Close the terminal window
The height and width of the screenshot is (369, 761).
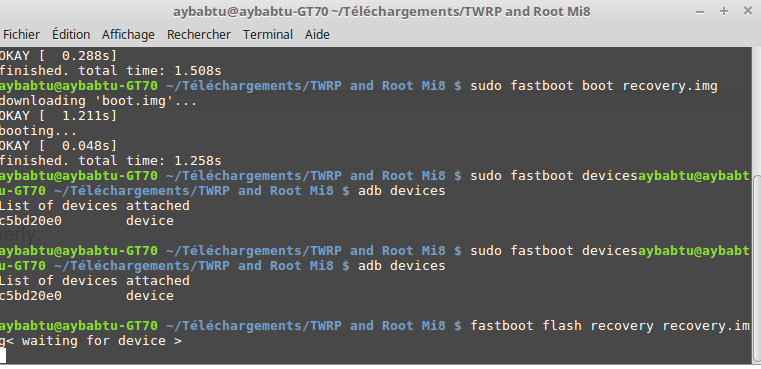(x=747, y=11)
